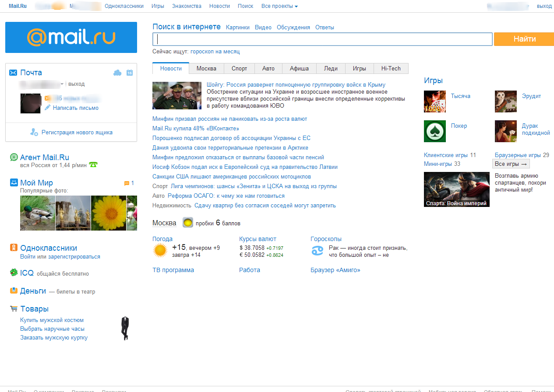Switch to the Леди tab
Screen dimensions: 554x392
331,68
